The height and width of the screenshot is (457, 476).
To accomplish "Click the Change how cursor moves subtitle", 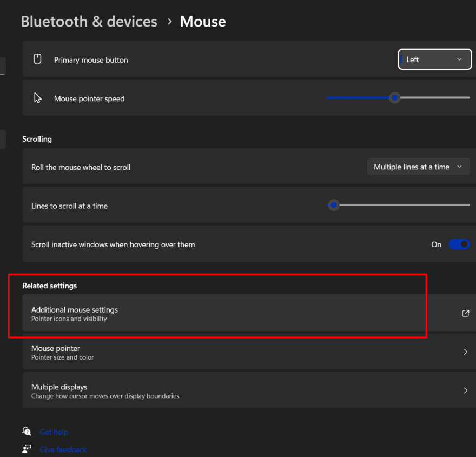I will point(105,396).
